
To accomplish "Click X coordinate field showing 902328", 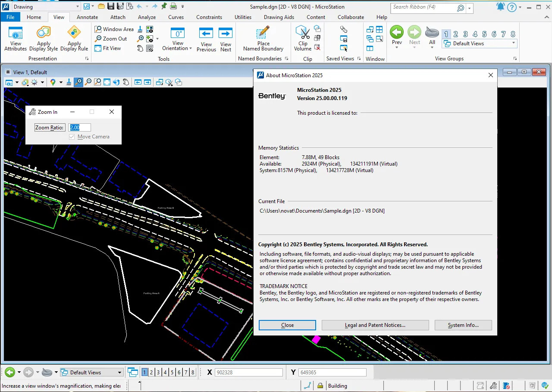I will click(249, 373).
